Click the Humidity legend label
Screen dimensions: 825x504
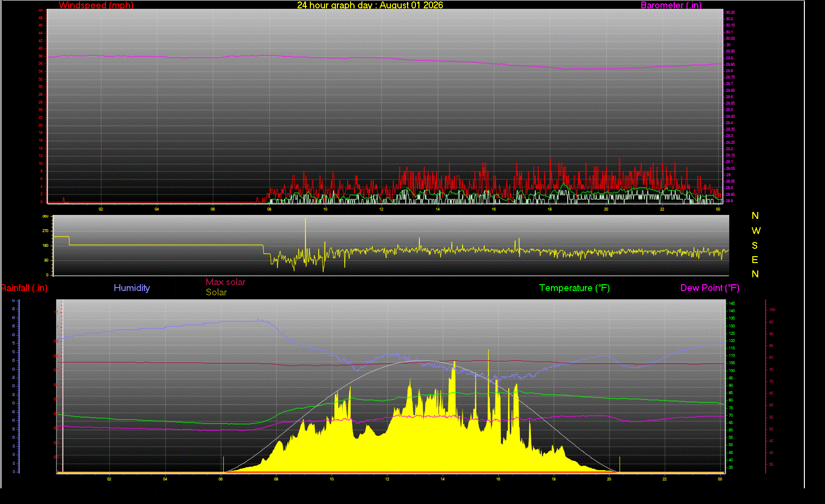click(132, 288)
